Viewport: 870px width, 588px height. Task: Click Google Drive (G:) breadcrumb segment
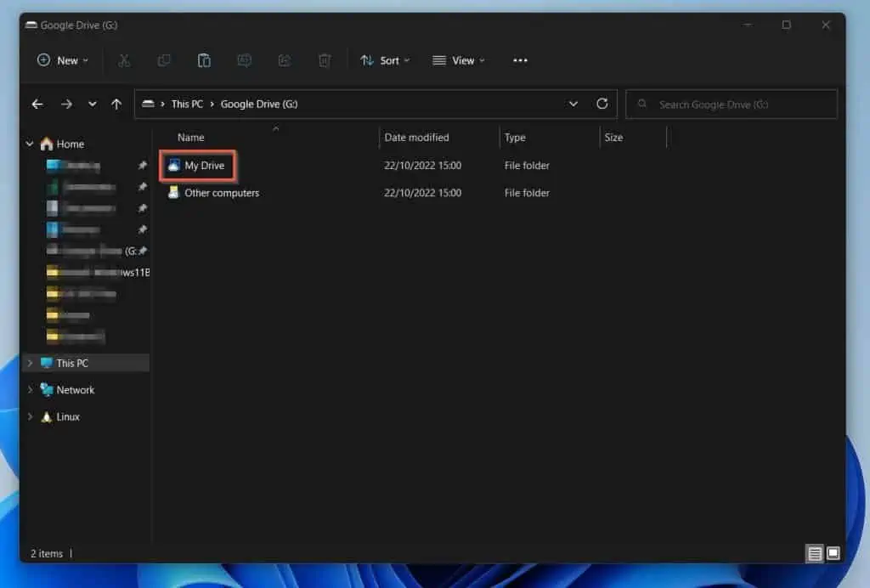259,105
